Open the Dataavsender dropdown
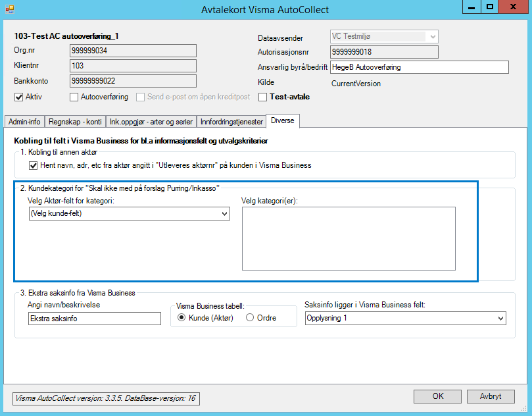The image size is (532, 416). pyautogui.click(x=384, y=36)
